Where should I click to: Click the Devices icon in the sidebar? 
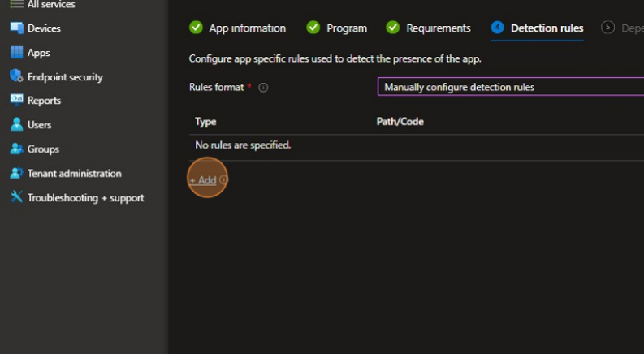pos(16,28)
